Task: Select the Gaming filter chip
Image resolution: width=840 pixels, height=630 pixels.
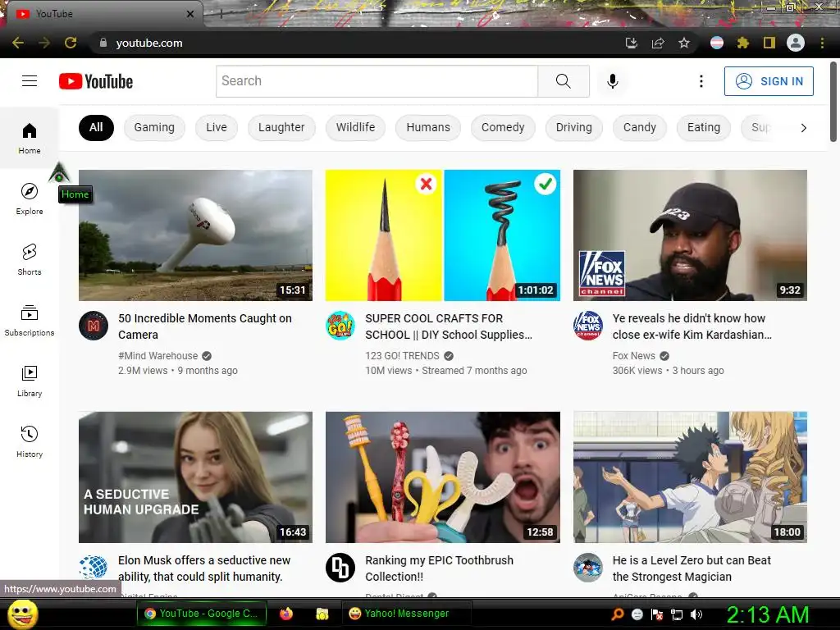Action: pyautogui.click(x=154, y=127)
